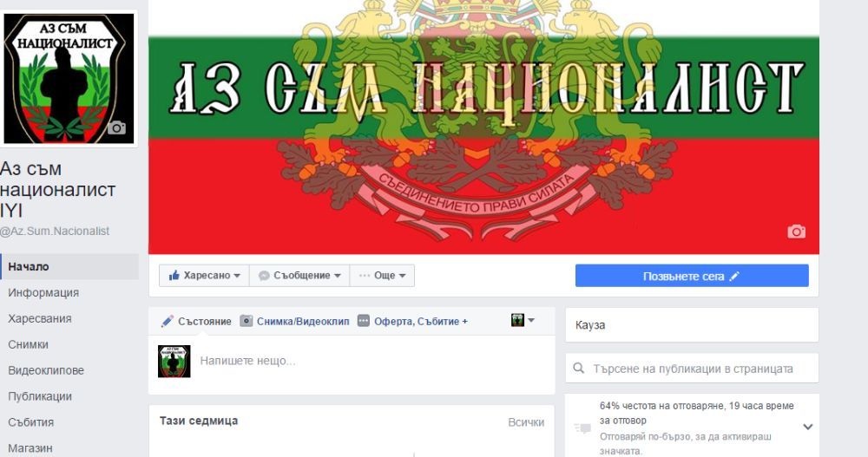This screenshot has height=457, width=868.
Task: Open the post-as identity selector
Action: click(523, 320)
